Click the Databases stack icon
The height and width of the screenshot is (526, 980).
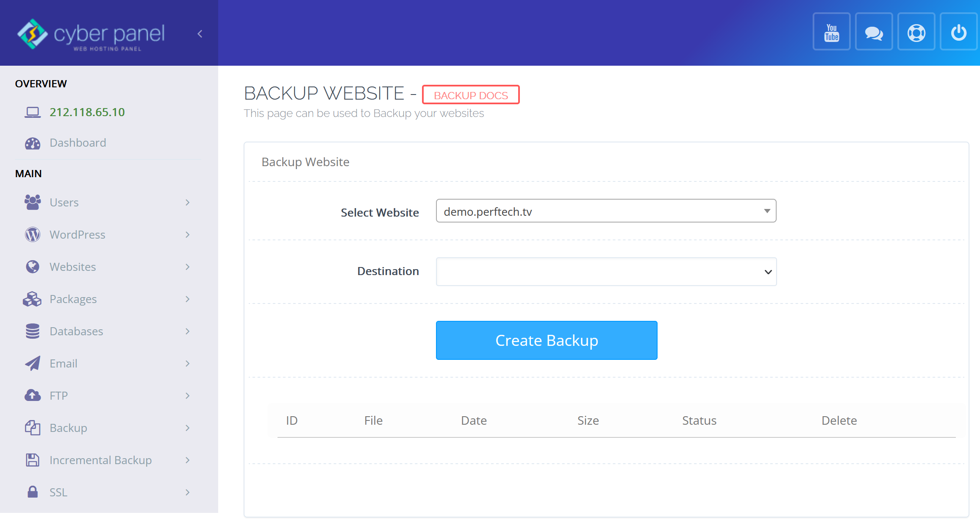[x=33, y=331]
